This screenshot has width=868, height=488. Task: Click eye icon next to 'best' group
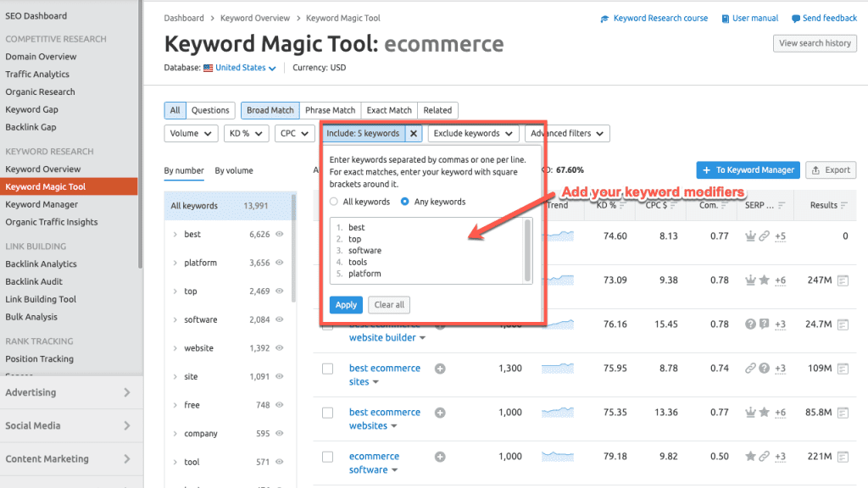(280, 235)
